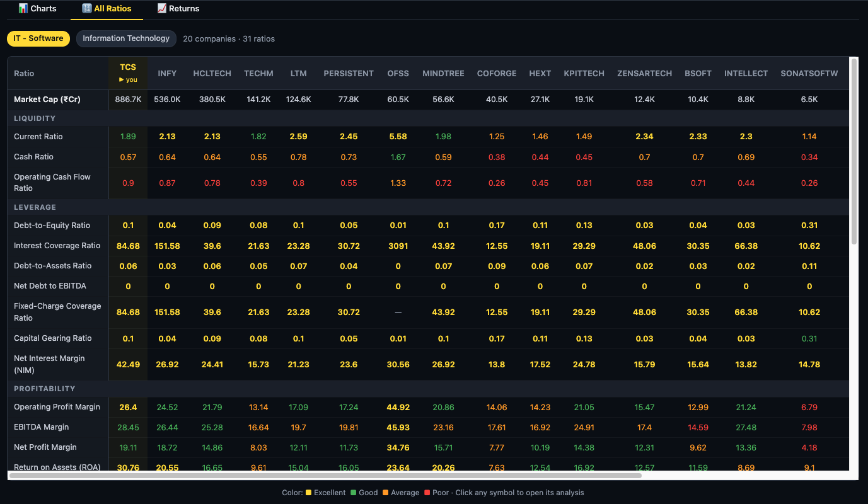Open TECHM's company analysis

258,73
